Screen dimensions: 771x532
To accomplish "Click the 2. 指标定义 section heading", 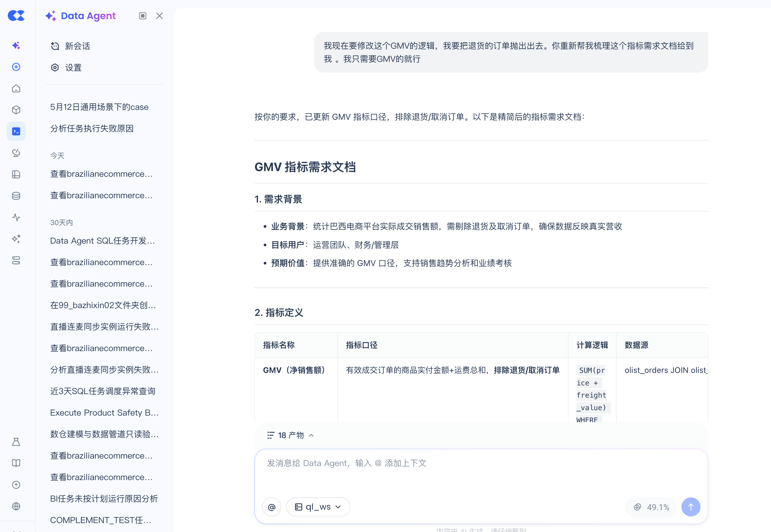I will (279, 312).
